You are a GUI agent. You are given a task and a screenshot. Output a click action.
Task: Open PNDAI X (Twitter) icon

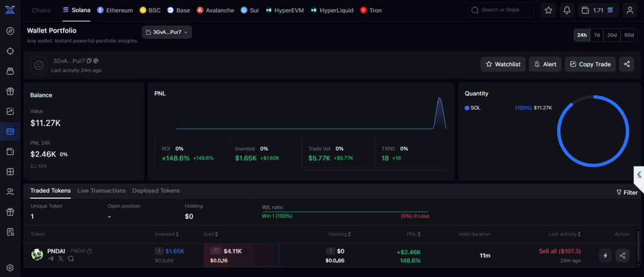(x=61, y=259)
